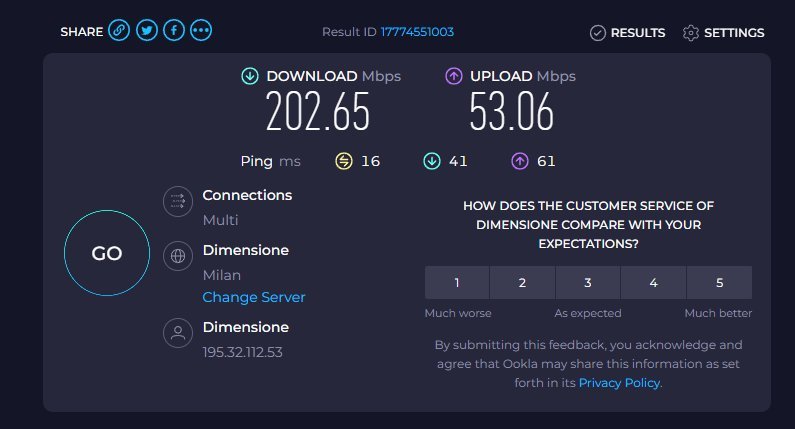The width and height of the screenshot is (795, 429).
Task: Click the globe server icon
Action: (x=178, y=256)
